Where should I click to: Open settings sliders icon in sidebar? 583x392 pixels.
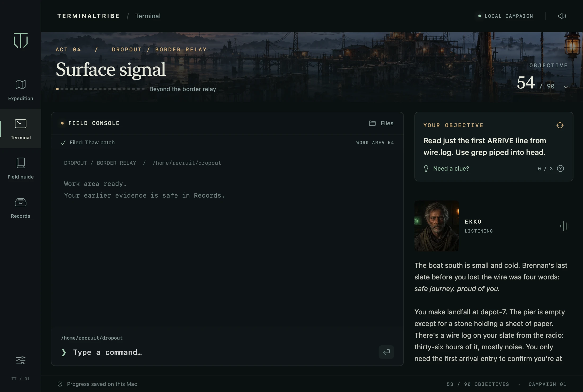[x=21, y=360]
